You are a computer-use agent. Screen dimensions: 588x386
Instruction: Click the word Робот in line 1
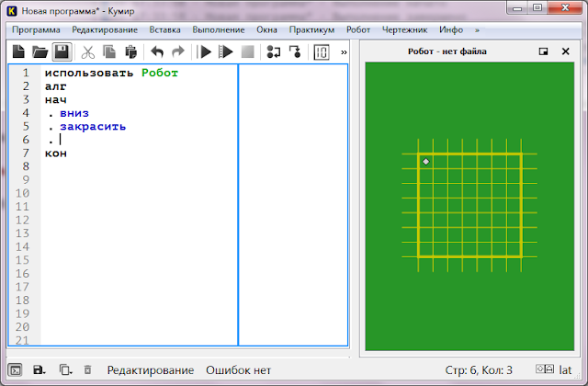[160, 73]
